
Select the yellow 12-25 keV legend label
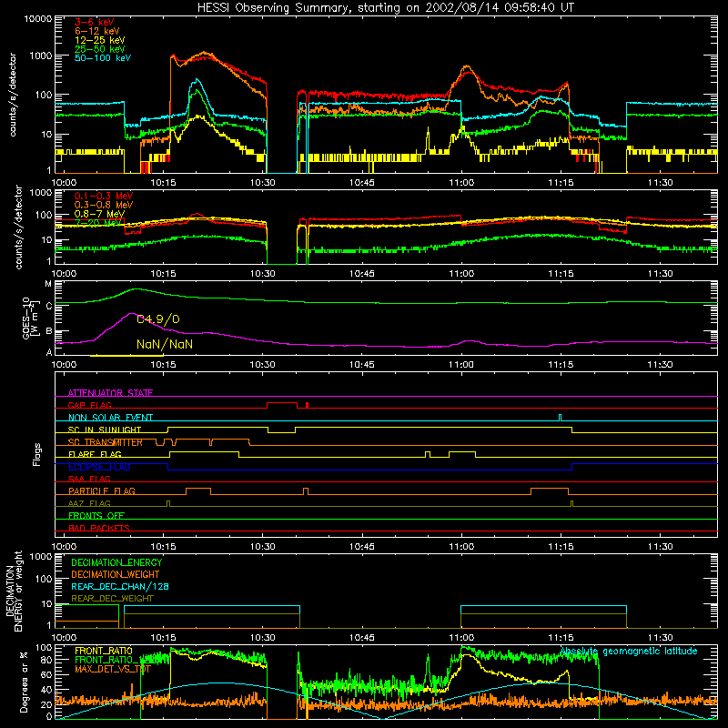pyautogui.click(x=100, y=40)
